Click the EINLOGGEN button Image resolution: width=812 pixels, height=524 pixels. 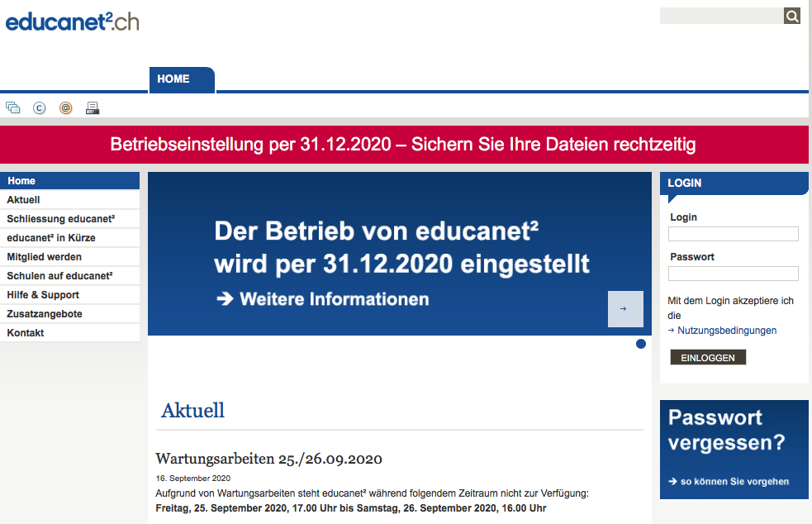coord(708,358)
